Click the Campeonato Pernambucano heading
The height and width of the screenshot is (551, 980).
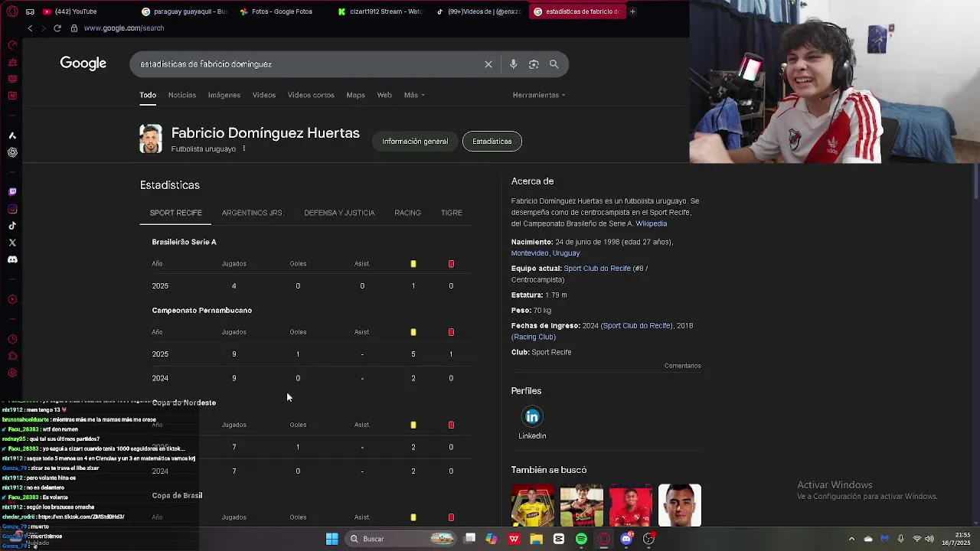[x=201, y=311]
